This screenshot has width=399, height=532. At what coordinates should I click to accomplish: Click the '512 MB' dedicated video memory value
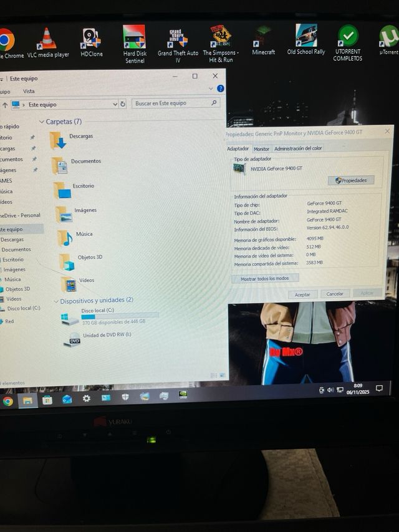pyautogui.click(x=313, y=246)
